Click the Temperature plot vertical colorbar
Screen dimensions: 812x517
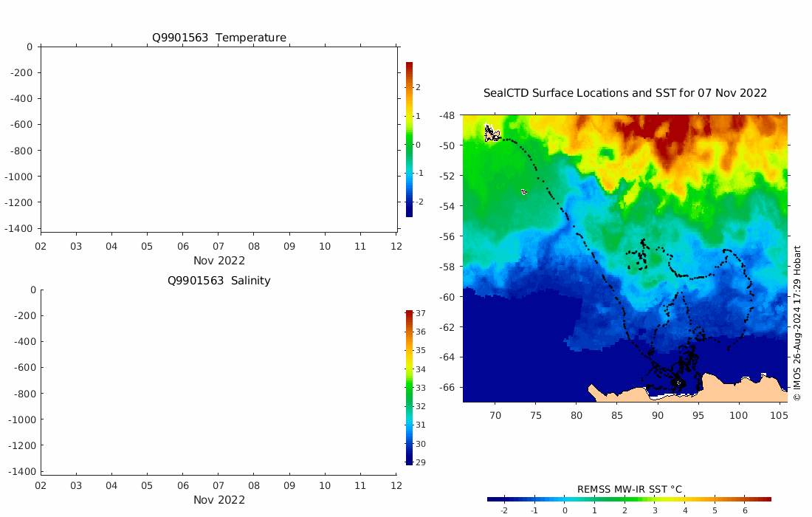(x=409, y=140)
